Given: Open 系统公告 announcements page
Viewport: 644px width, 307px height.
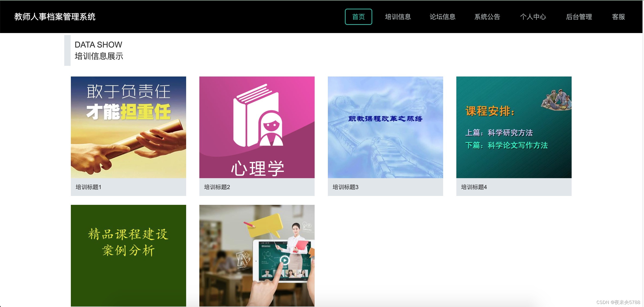Looking at the screenshot, I should click(x=487, y=17).
